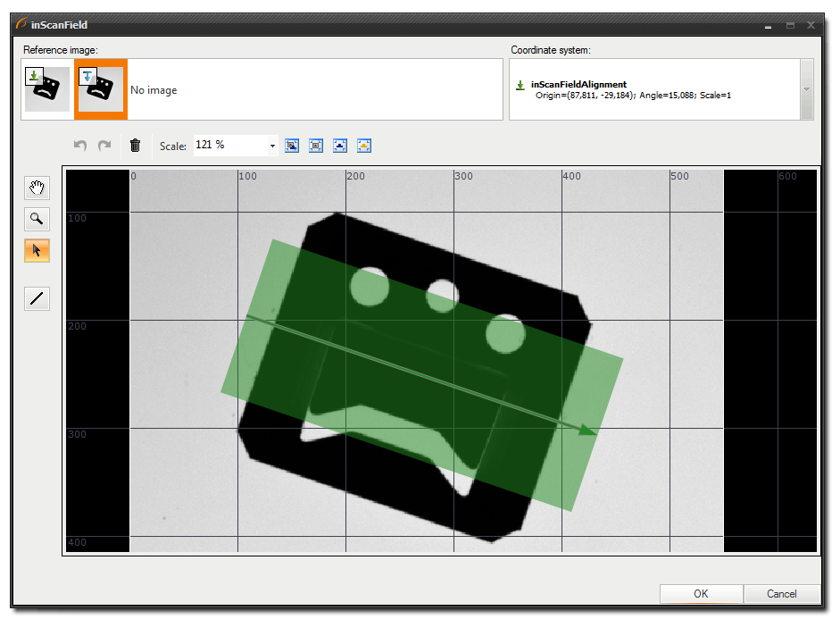Select the orange highlighted reference image thumbnail
840x619 pixels.
[101, 89]
